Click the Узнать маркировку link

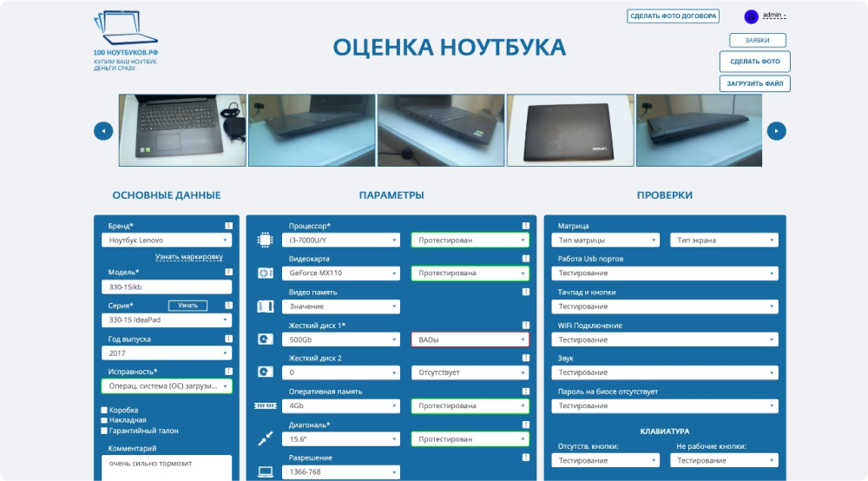tap(188, 257)
